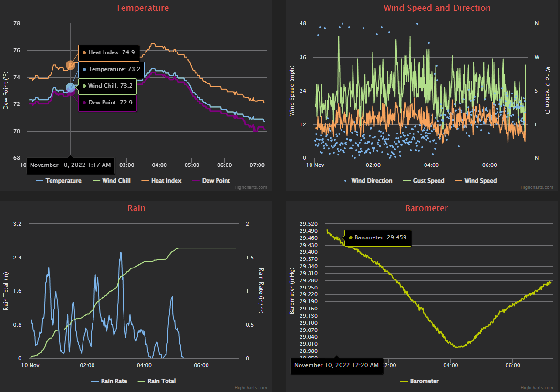Click the 78 value on Temperature axis
The height and width of the screenshot is (392, 560).
tap(17, 23)
